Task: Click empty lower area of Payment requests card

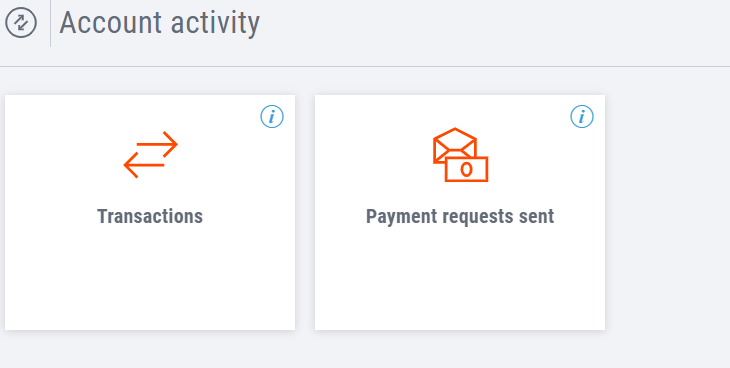Action: pyautogui.click(x=460, y=279)
